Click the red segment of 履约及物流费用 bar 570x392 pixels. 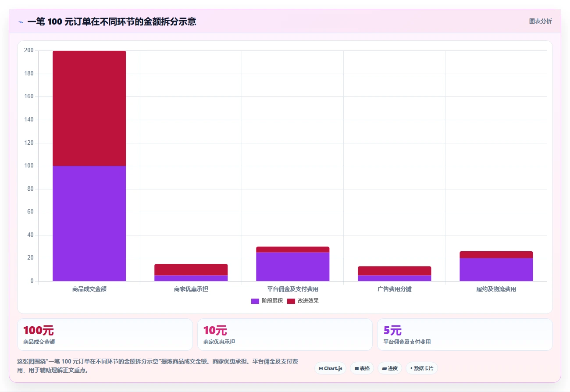(496, 254)
